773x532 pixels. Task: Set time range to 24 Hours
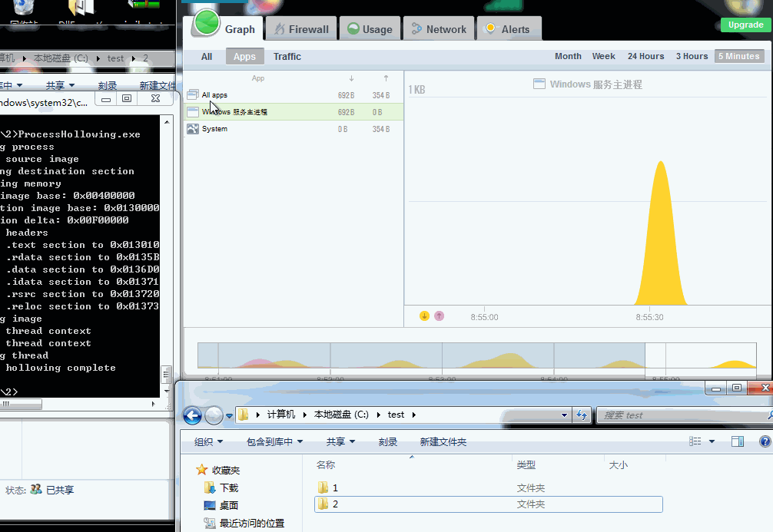[645, 56]
